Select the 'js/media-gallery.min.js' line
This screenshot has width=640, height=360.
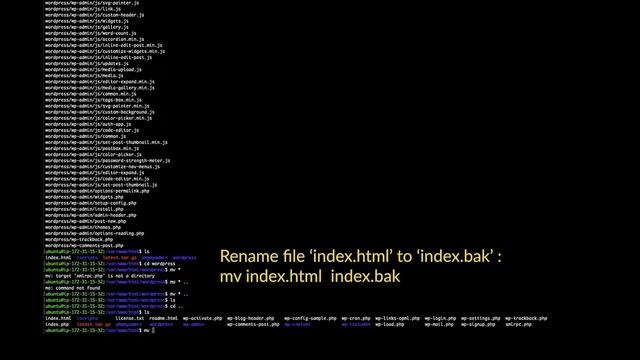(100, 88)
